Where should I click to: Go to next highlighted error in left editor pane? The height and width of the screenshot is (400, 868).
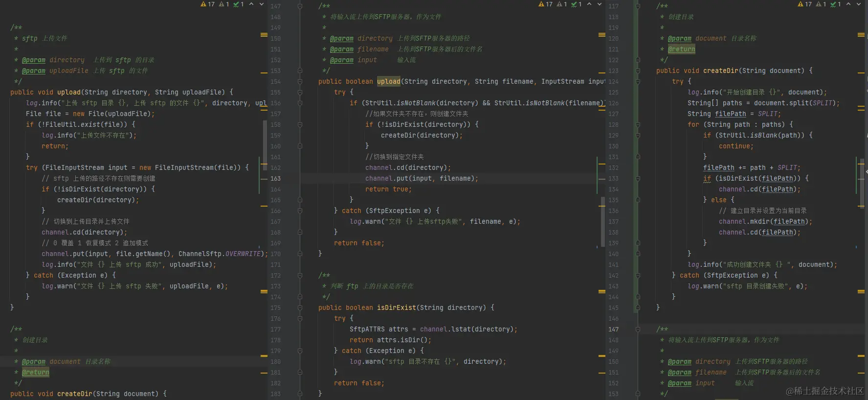pyautogui.click(x=262, y=4)
